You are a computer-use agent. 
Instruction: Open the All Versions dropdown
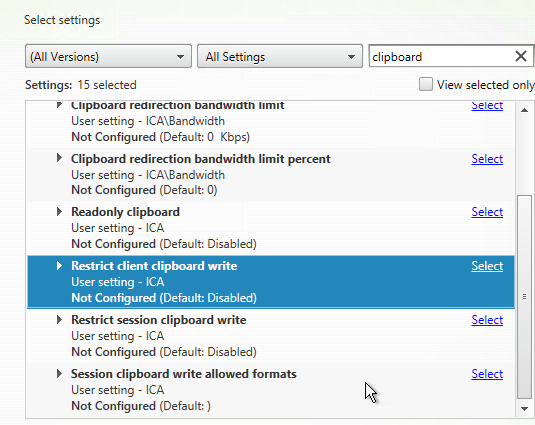(x=108, y=56)
